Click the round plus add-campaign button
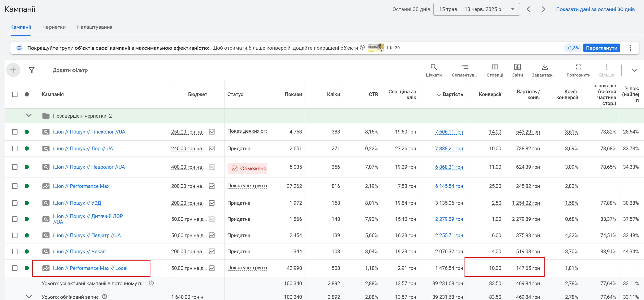This screenshot has width=644, height=300. (x=13, y=70)
